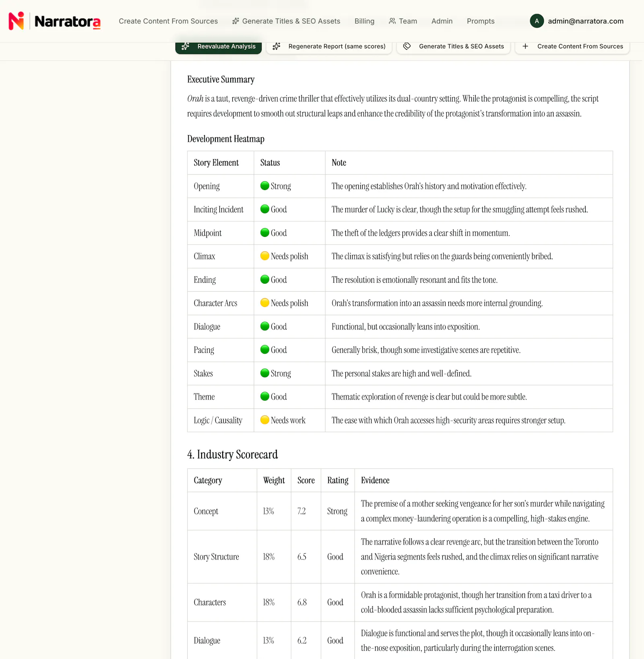The image size is (644, 659).
Task: Click green status dot in Opening row
Action: click(x=264, y=186)
